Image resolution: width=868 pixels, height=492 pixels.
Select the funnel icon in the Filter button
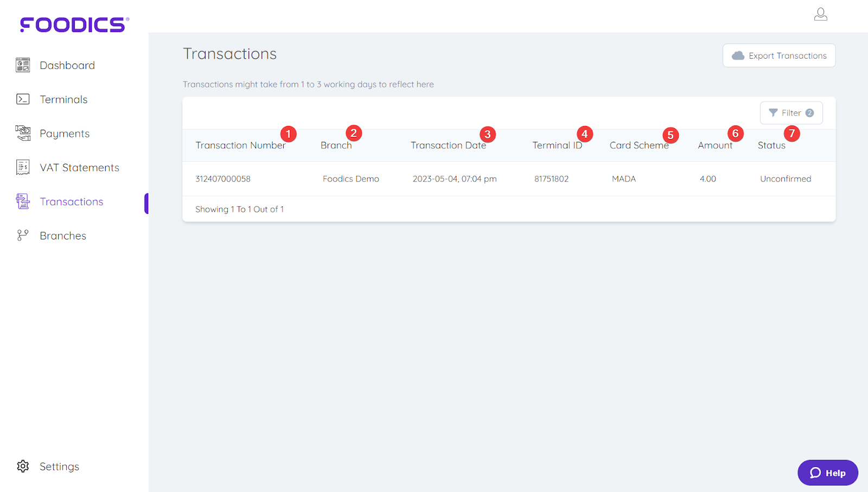773,112
